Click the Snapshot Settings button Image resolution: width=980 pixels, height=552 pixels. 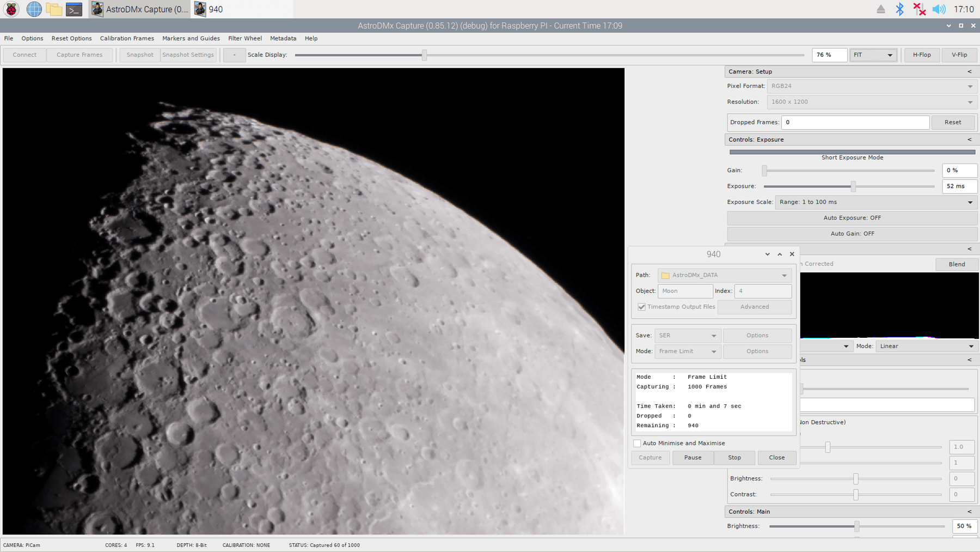188,54
